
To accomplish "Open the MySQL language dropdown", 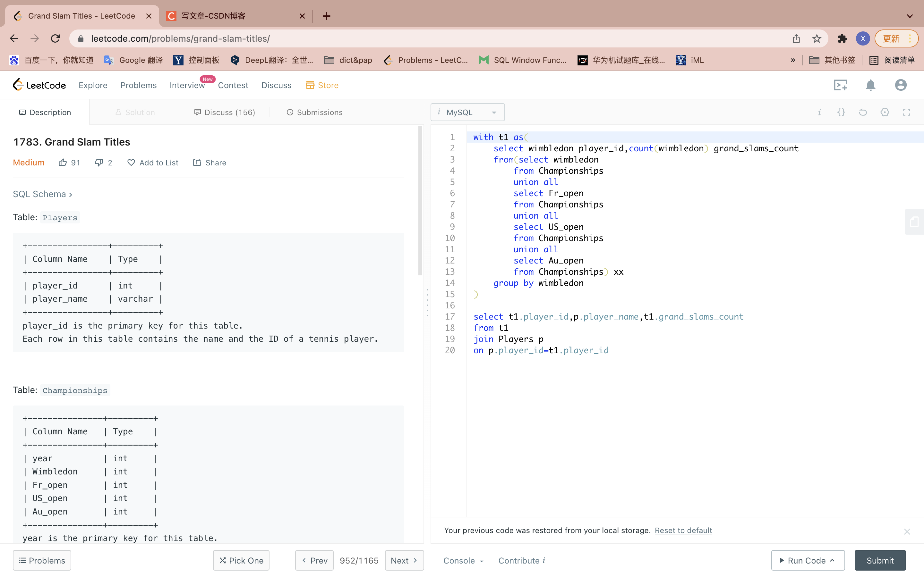I will click(467, 112).
